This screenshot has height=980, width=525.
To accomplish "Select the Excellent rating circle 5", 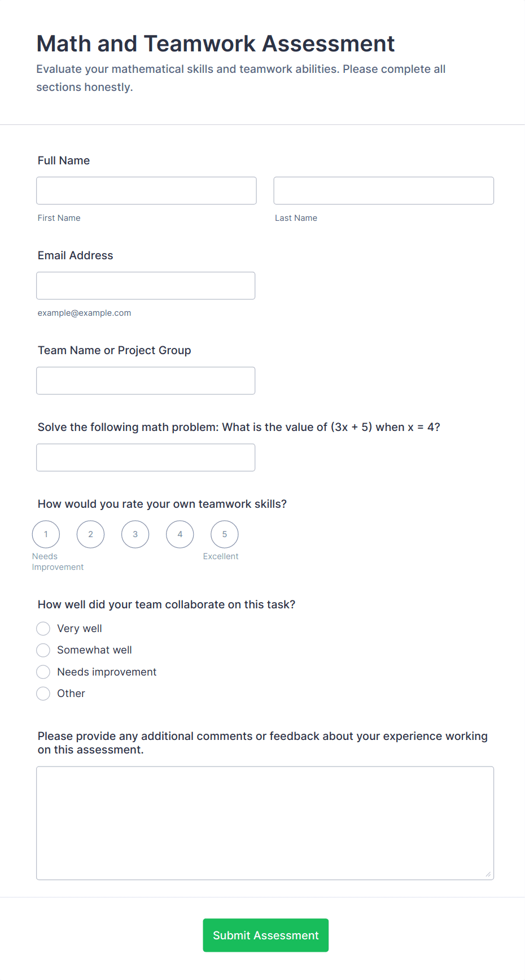I will coord(224,534).
